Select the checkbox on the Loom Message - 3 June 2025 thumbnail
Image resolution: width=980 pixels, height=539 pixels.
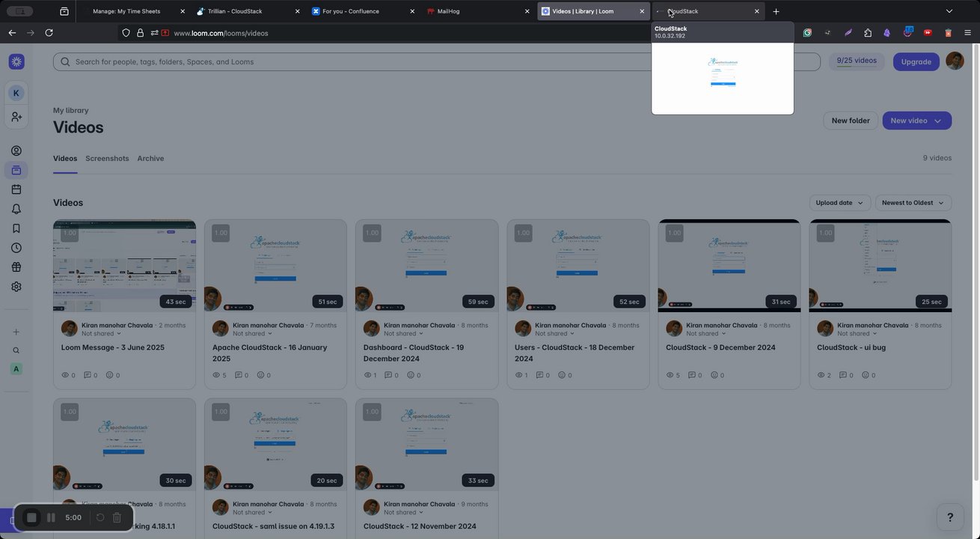[x=70, y=233]
